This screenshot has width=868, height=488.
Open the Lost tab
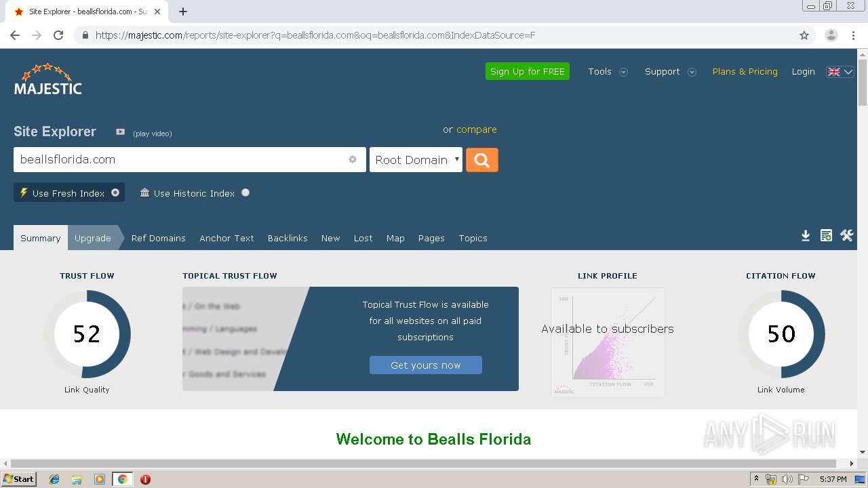[363, 238]
